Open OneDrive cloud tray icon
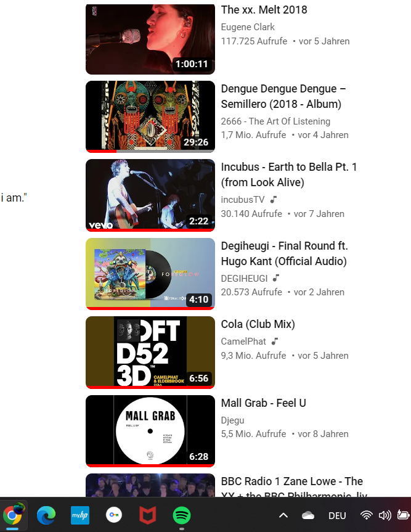 pos(308,516)
